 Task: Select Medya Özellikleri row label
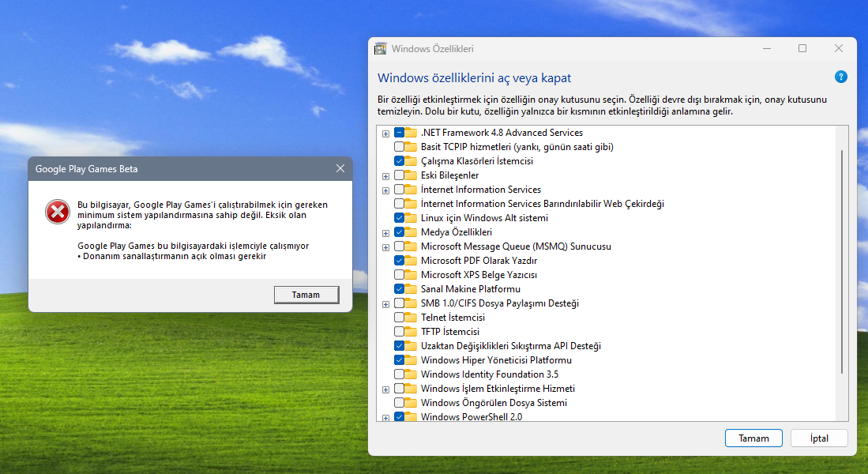[457, 232]
